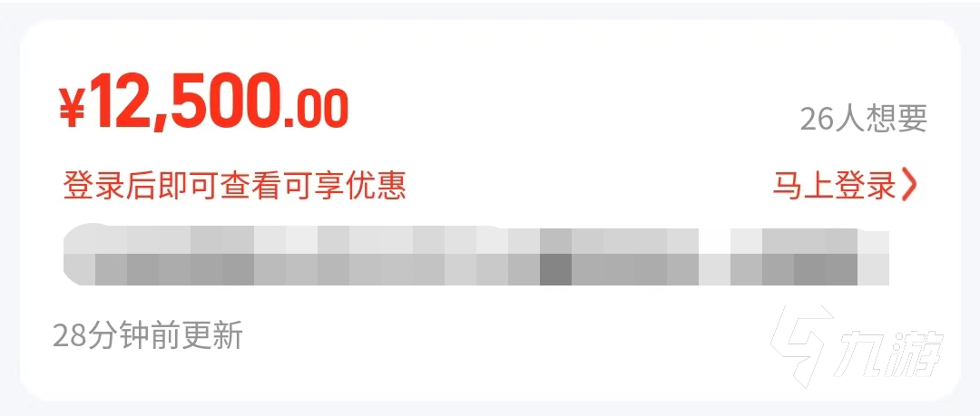Click the 12,500 integer price digits
The height and width of the screenshot is (416, 980).
point(184,101)
